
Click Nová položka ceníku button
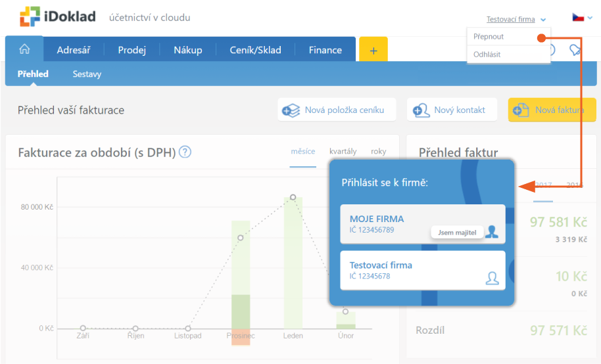click(337, 110)
